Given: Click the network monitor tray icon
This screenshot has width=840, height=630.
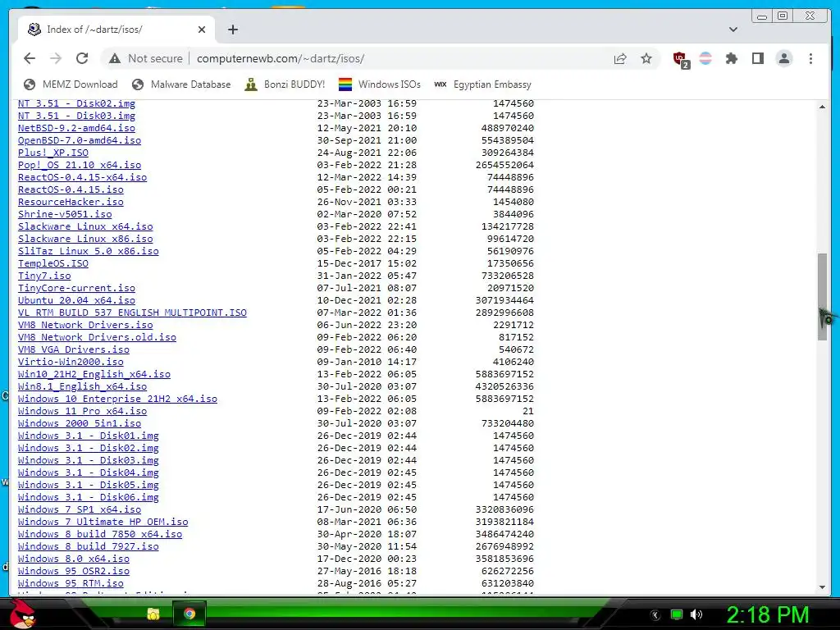Looking at the screenshot, I should 677,614.
